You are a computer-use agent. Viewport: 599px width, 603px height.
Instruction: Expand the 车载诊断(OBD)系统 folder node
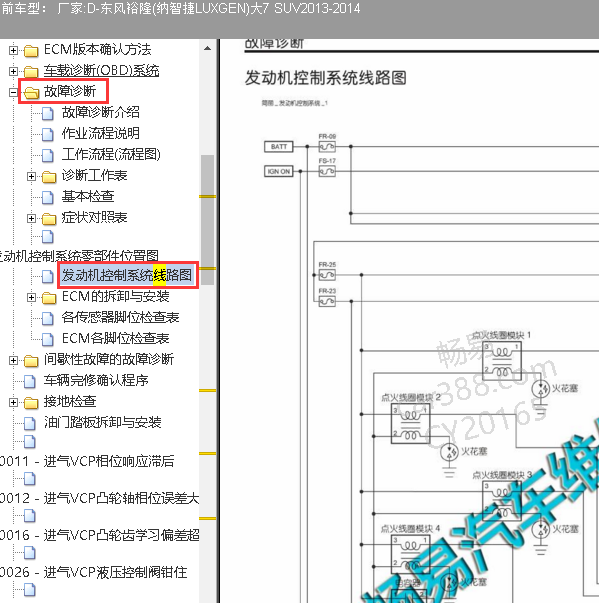[13, 71]
